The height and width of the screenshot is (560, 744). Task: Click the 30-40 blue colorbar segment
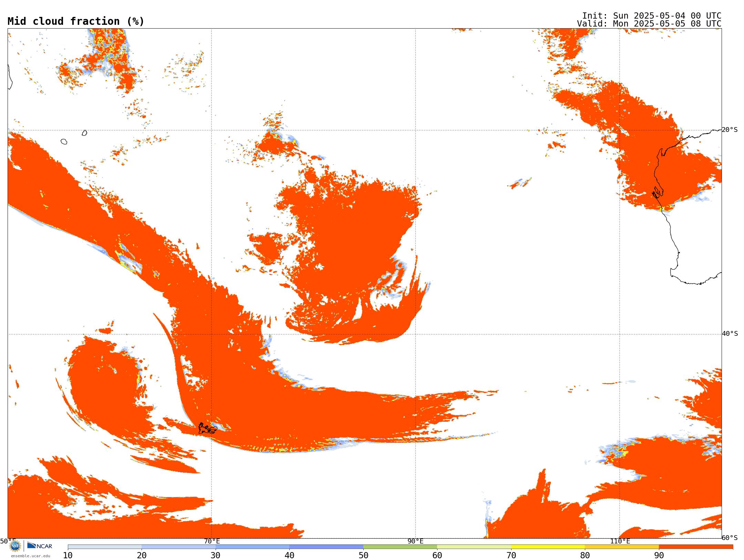[x=252, y=547]
